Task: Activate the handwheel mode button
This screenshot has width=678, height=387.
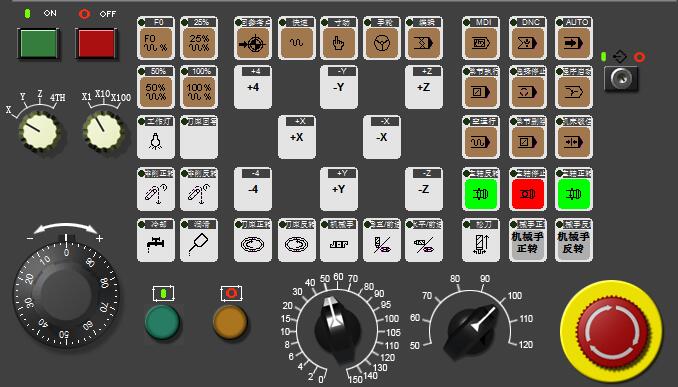Action: click(x=382, y=38)
